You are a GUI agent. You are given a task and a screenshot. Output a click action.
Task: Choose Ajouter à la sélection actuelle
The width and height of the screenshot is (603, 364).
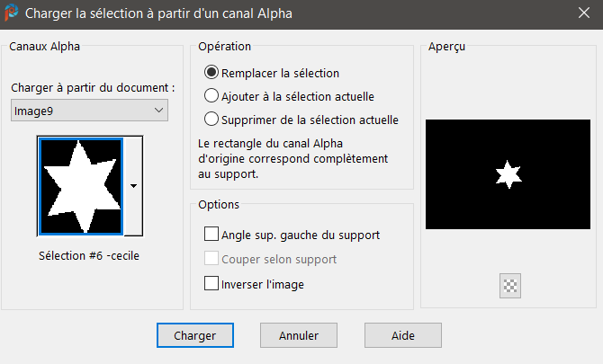click(x=212, y=95)
